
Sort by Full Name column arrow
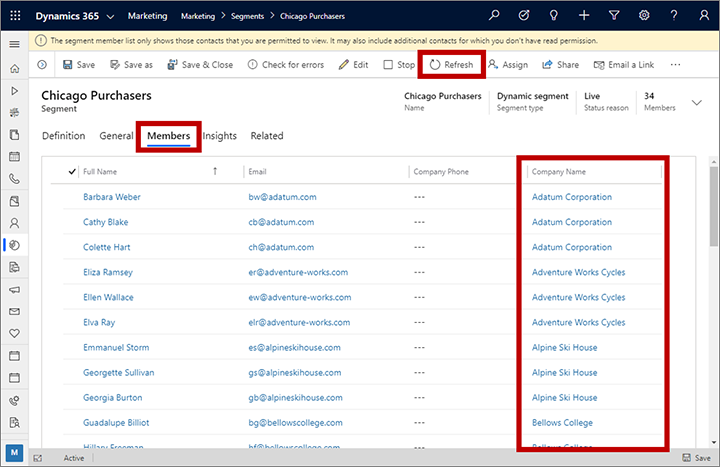tap(215, 171)
